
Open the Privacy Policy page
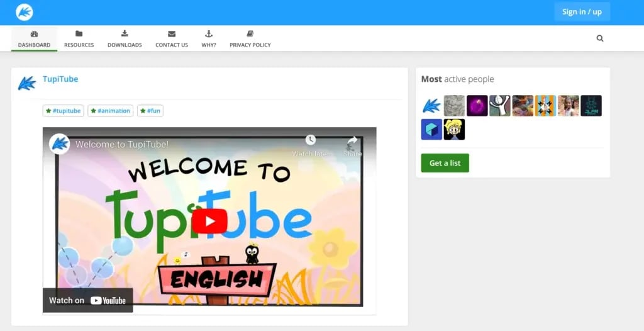click(250, 39)
